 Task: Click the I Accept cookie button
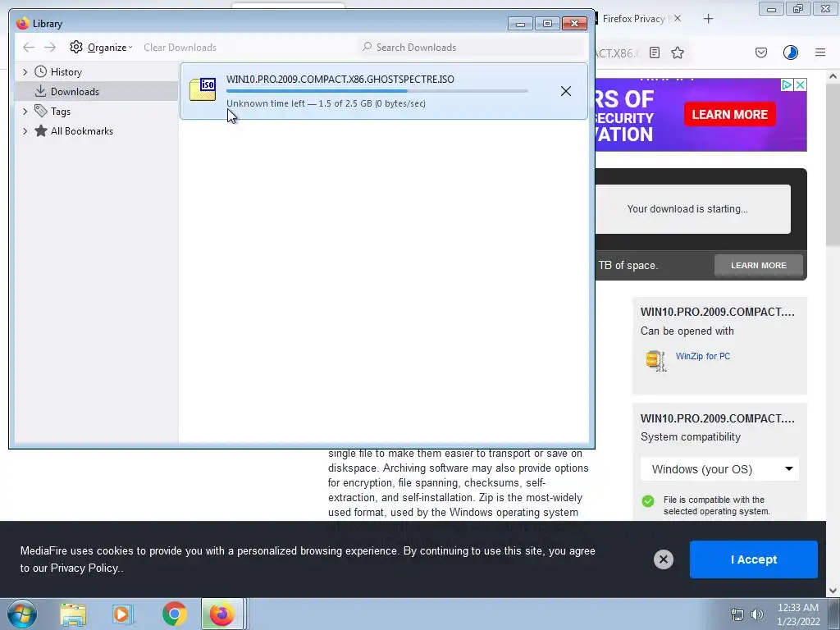[x=753, y=559]
